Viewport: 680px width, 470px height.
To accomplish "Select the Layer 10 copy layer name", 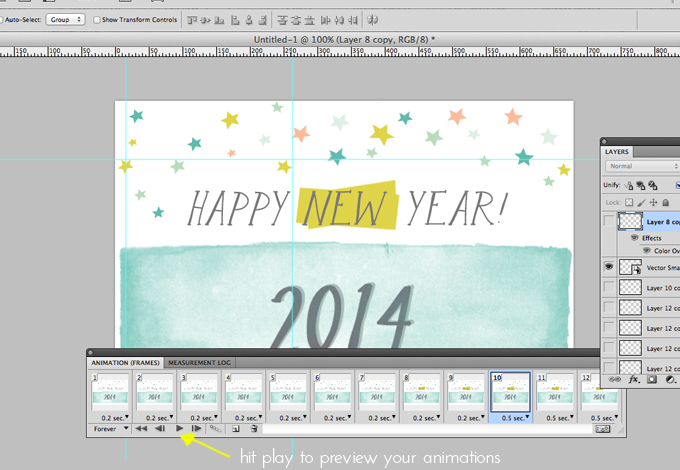I will pos(663,288).
